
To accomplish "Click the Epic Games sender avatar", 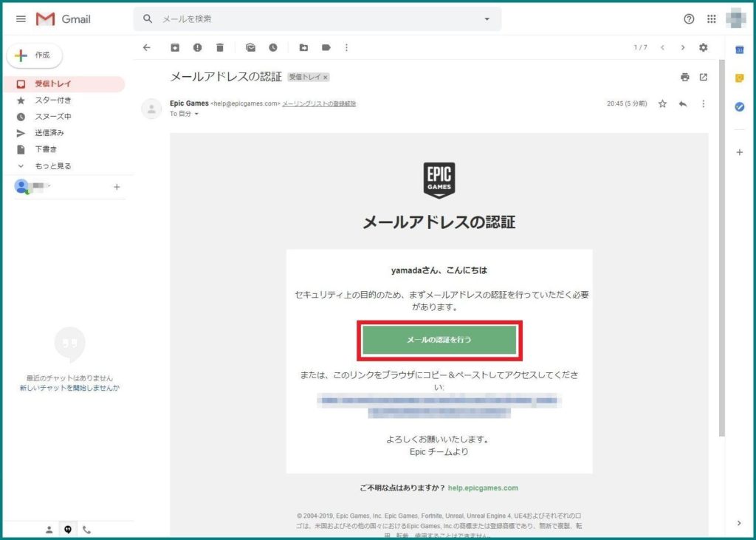I will 151,109.
